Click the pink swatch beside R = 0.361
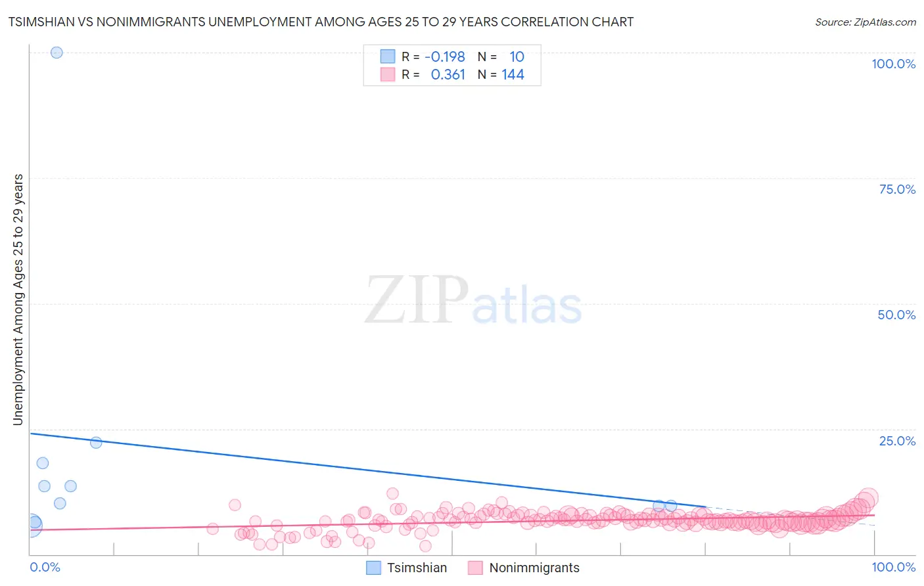Screen dimensions: 924x586 (388, 74)
